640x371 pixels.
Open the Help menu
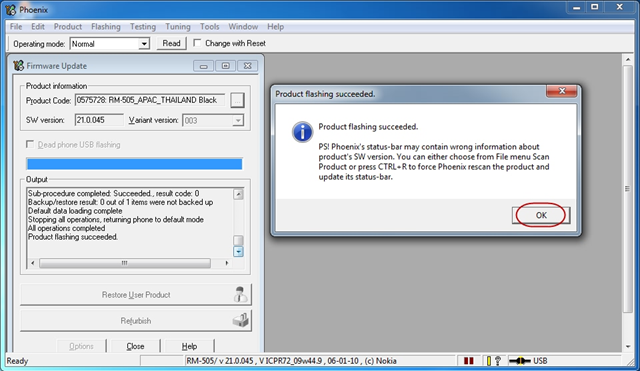coord(276,27)
